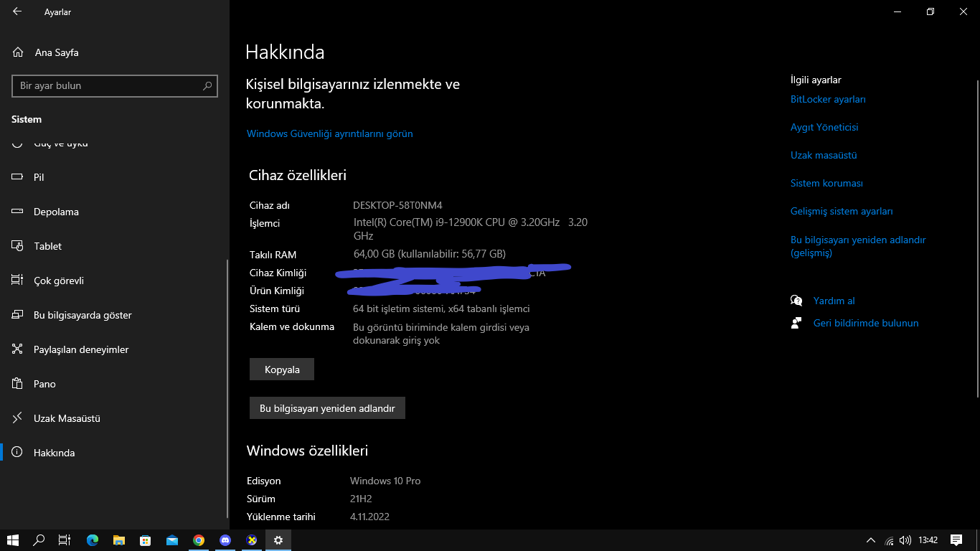Open BitLocker ayarları link
This screenshot has width=980, height=551.
pyautogui.click(x=828, y=99)
